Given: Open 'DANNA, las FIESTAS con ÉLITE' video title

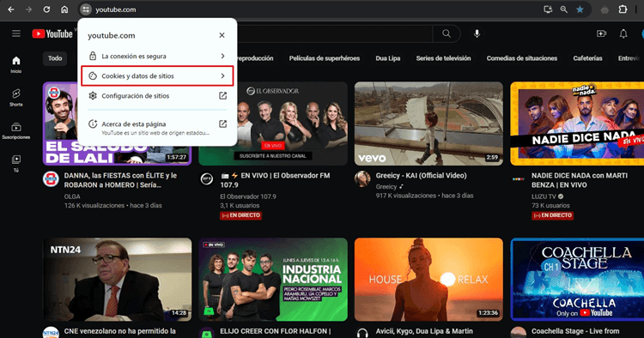Looking at the screenshot, I should [x=120, y=180].
